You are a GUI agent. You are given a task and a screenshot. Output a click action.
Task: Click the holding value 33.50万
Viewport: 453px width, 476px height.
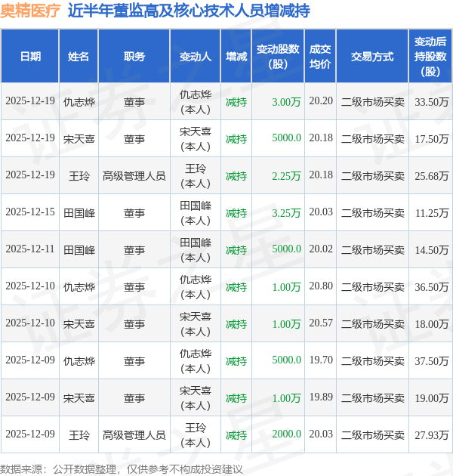tap(431, 102)
